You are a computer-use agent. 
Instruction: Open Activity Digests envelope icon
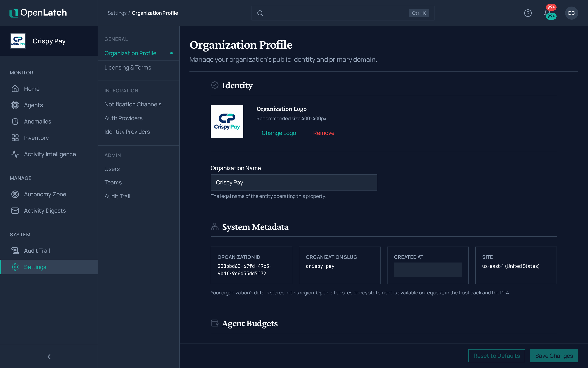pyautogui.click(x=15, y=211)
